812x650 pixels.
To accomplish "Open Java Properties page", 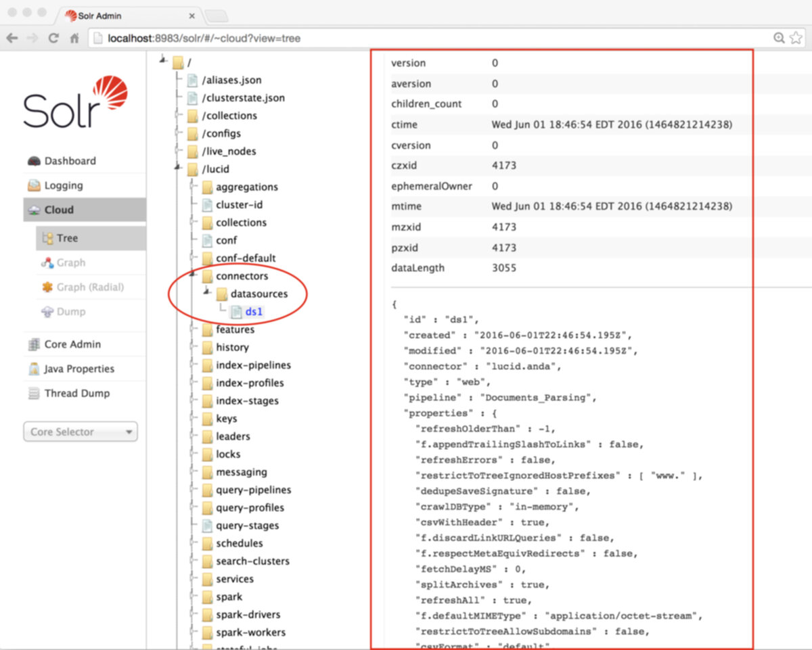I will [x=79, y=369].
